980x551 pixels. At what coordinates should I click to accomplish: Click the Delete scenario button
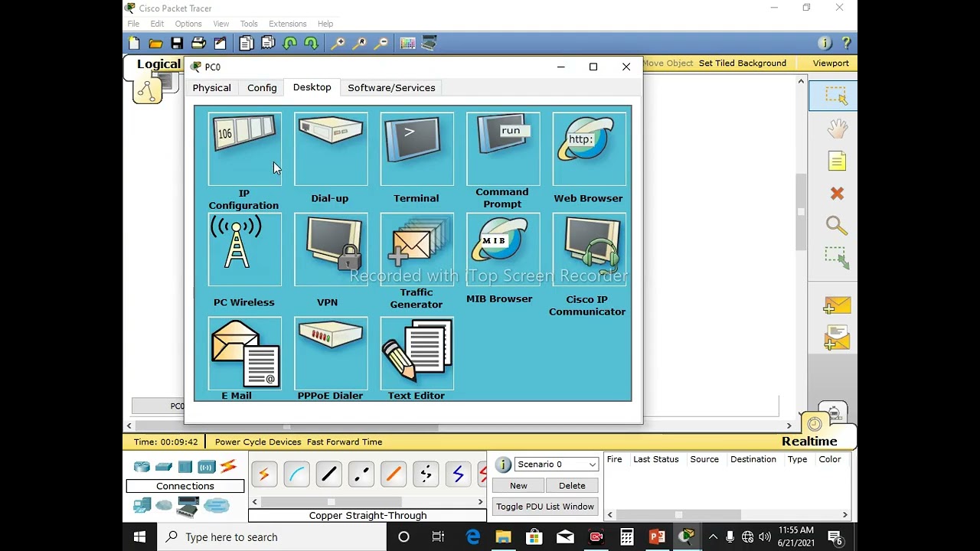[x=572, y=486]
